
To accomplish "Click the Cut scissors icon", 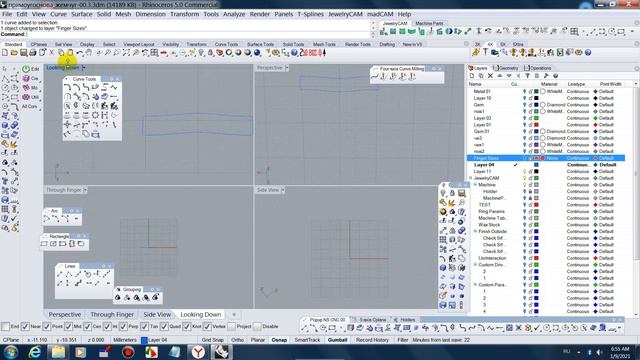I will (51, 53).
